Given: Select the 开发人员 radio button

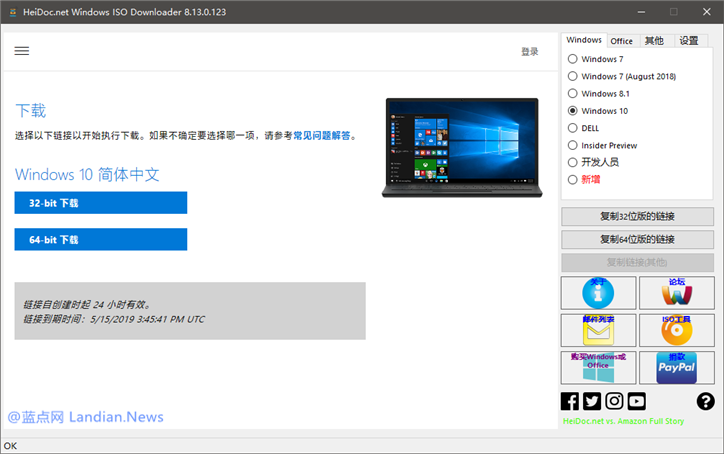Looking at the screenshot, I should [573, 162].
